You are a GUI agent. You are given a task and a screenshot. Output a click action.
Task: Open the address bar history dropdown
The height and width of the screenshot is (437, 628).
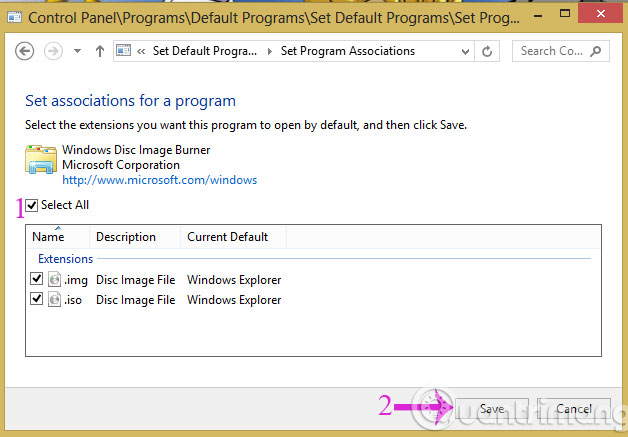(464, 51)
